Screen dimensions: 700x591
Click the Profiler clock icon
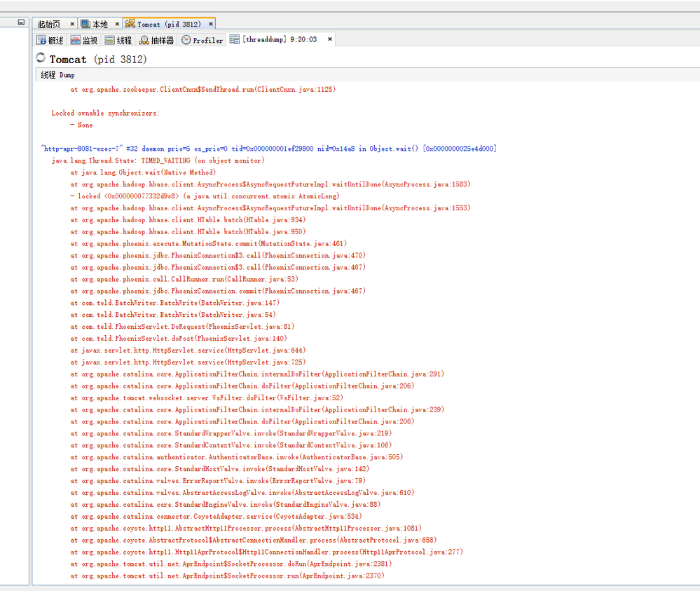click(x=186, y=40)
